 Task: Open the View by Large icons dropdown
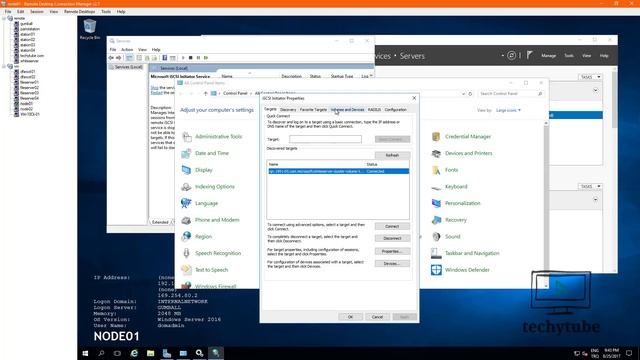509,111
